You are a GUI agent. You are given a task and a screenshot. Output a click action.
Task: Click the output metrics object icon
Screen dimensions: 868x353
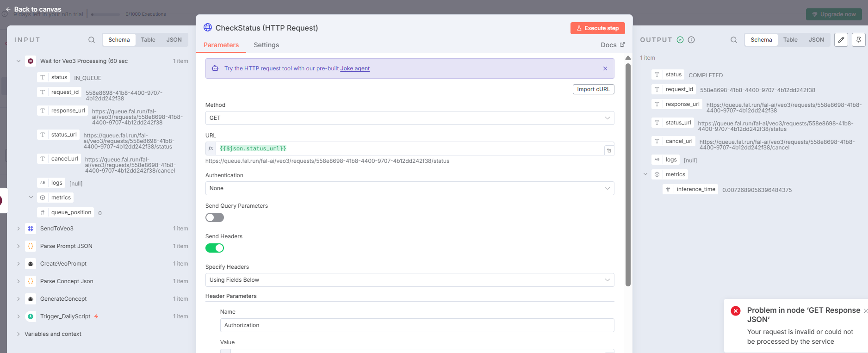click(657, 174)
